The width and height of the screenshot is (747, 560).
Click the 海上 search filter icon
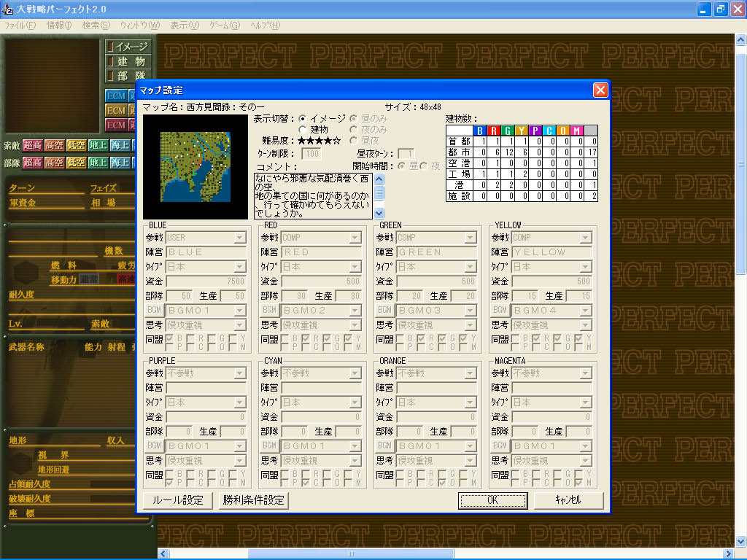120,145
